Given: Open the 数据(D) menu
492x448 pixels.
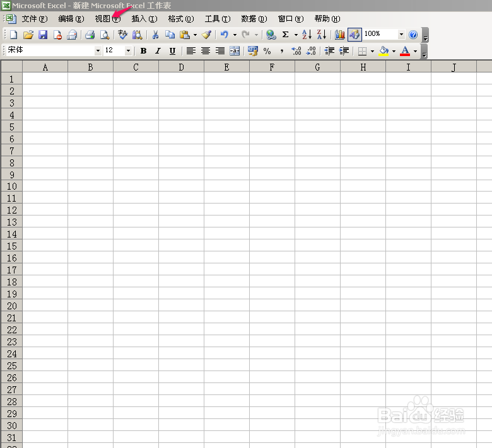Looking at the screenshot, I should [x=254, y=19].
